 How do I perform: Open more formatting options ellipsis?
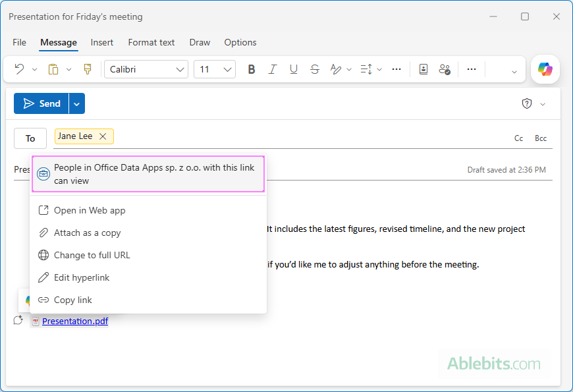click(x=396, y=69)
